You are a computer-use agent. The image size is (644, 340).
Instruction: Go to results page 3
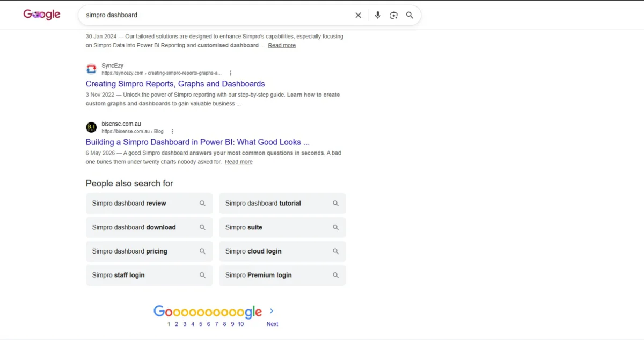click(185, 324)
